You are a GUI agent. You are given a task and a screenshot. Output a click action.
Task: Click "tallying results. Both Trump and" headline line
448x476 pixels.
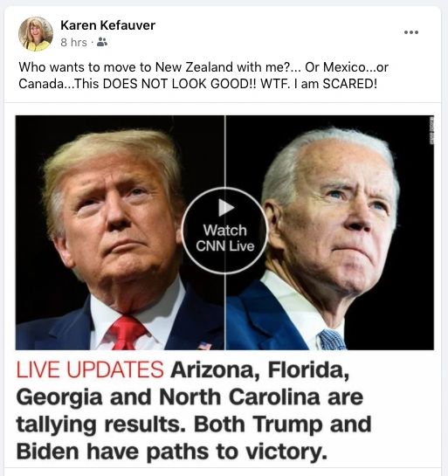[194, 424]
